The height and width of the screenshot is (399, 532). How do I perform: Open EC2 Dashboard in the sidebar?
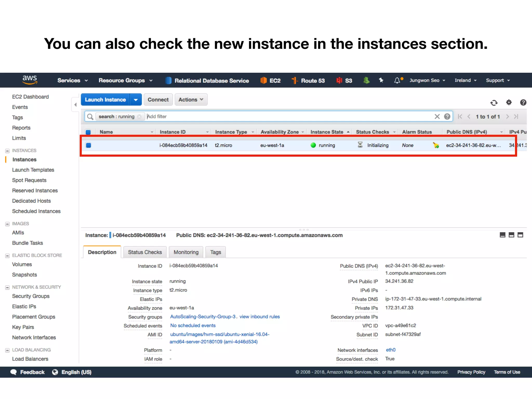(x=30, y=97)
